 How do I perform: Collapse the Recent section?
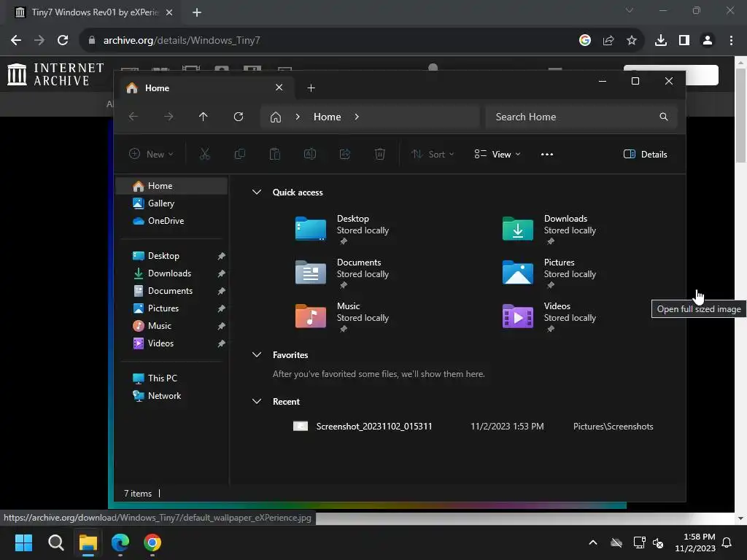(256, 402)
